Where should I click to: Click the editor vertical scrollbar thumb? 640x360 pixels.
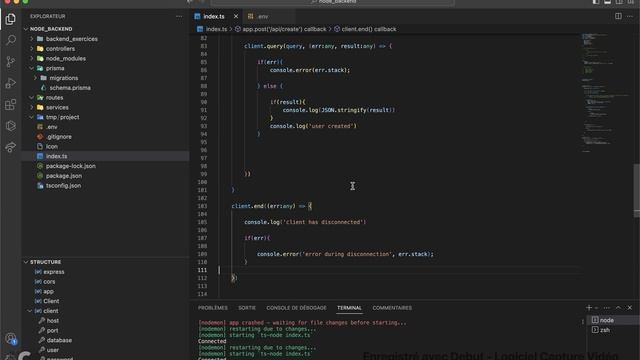coord(636,191)
